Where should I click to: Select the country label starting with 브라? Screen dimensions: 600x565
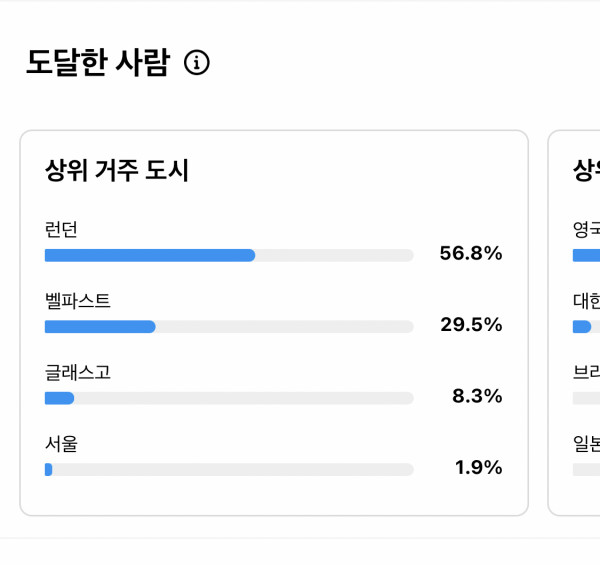(x=587, y=373)
